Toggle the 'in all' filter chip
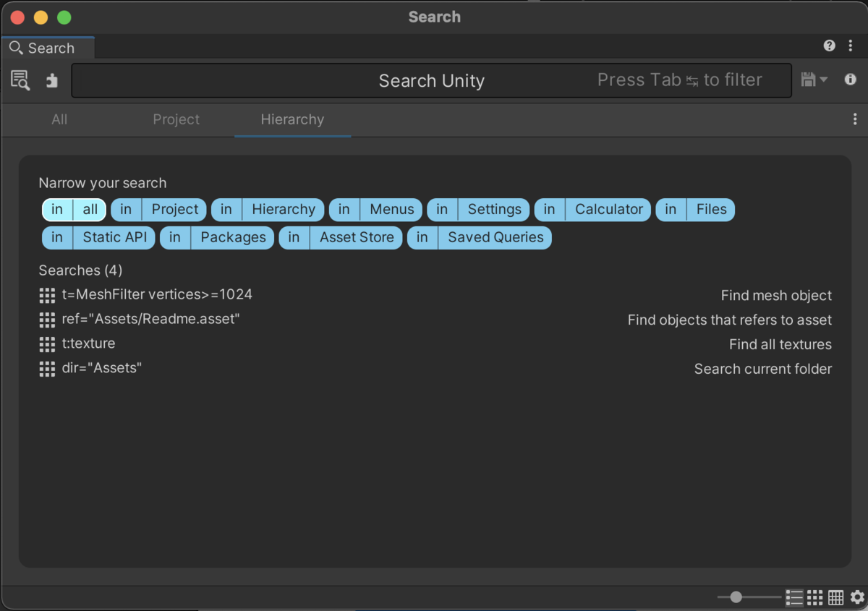Viewport: 868px width, 611px height. pos(75,210)
